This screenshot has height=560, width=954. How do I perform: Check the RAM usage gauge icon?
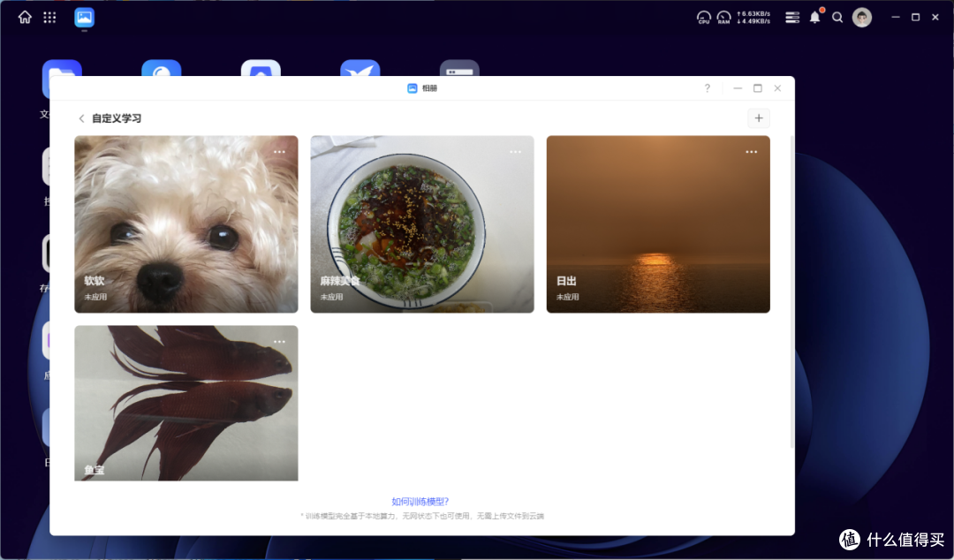tap(723, 18)
